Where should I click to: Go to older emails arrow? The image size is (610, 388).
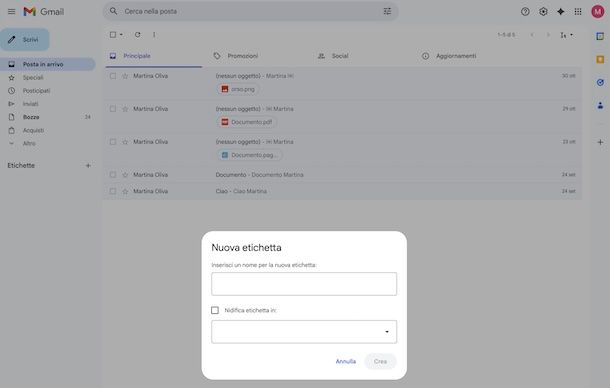(548, 35)
